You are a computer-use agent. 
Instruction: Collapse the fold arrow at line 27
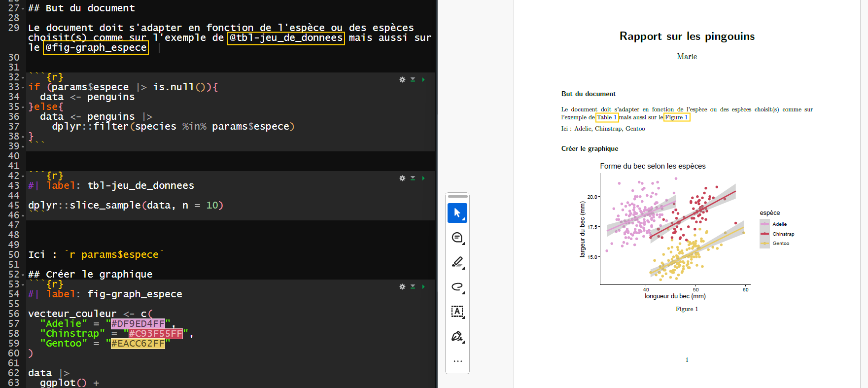coord(23,8)
